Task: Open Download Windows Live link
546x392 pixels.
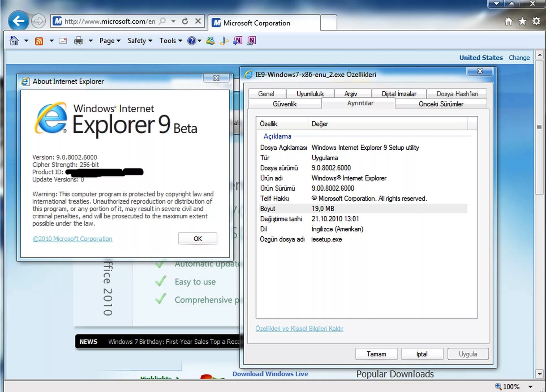Action: point(270,374)
